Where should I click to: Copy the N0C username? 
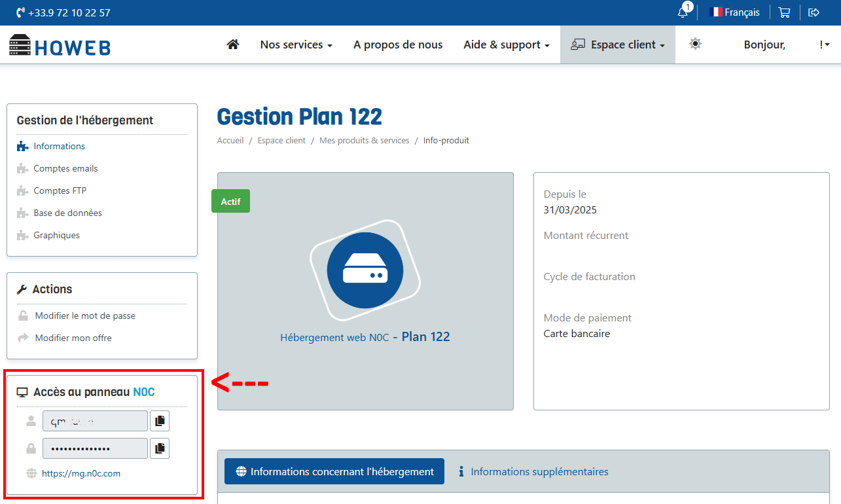160,421
